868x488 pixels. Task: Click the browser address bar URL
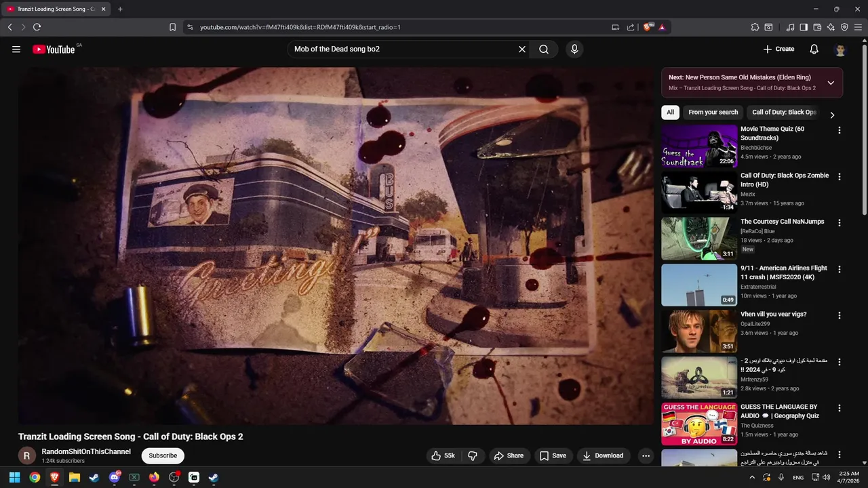pos(300,27)
